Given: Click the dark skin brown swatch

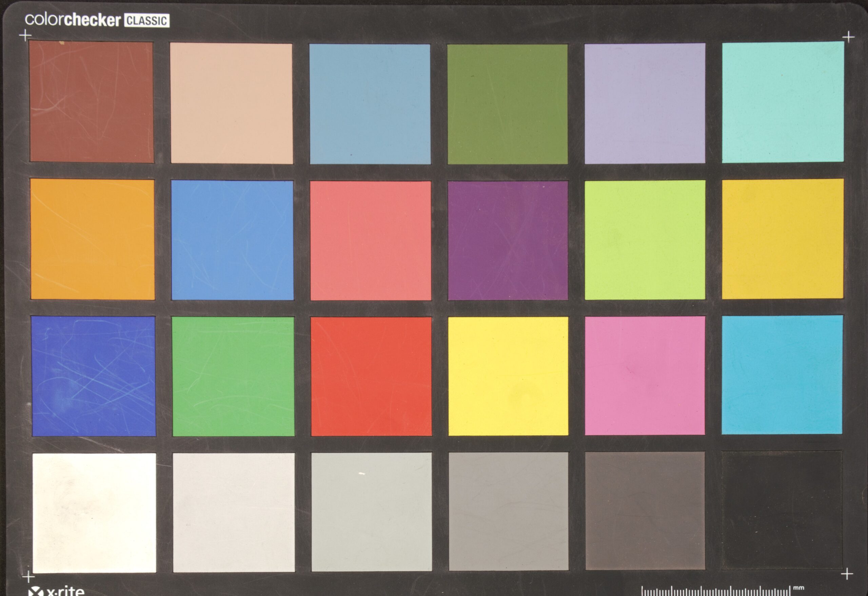Looking at the screenshot, I should [92, 102].
